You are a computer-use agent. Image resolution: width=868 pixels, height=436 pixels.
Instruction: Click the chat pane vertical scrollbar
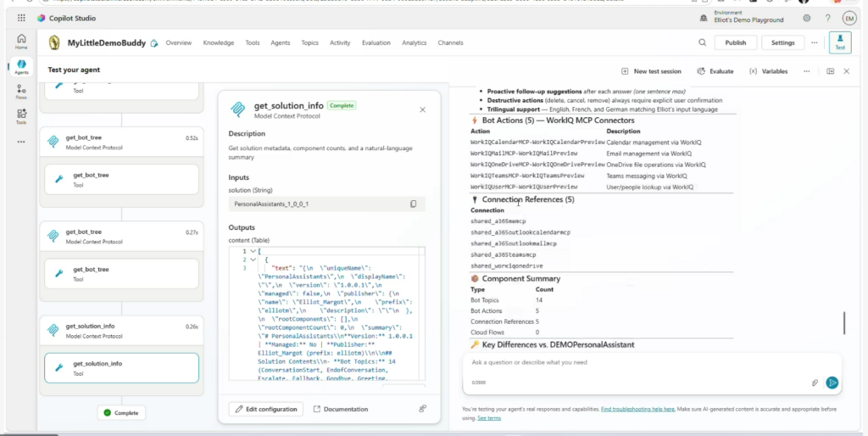(x=843, y=322)
